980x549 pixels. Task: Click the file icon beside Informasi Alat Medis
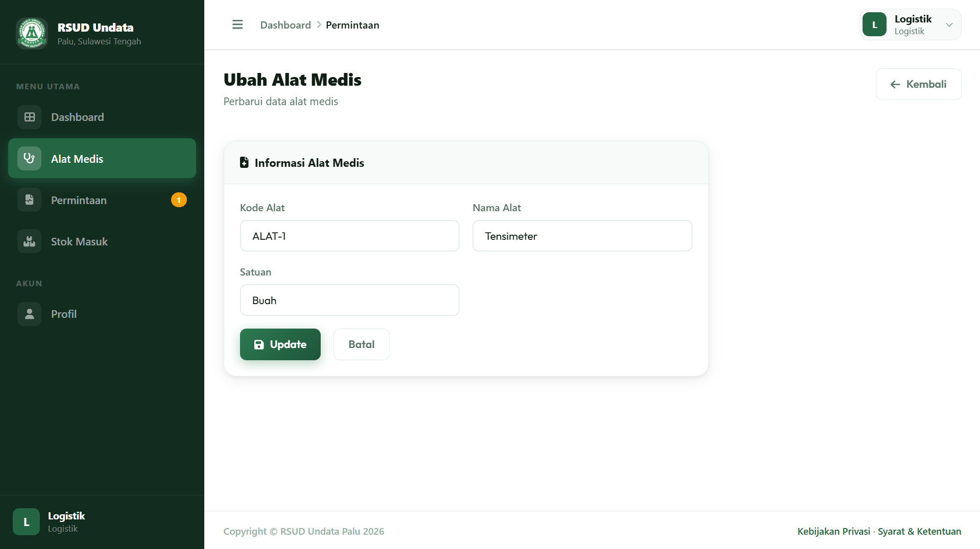(x=244, y=162)
